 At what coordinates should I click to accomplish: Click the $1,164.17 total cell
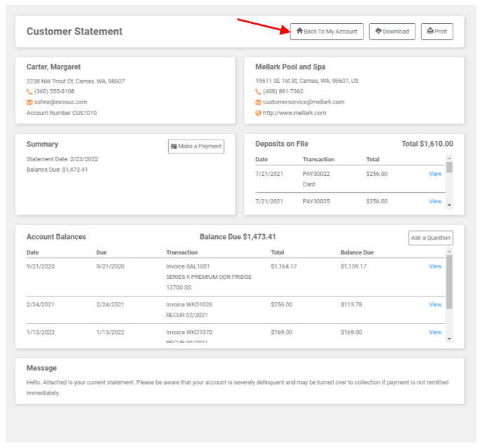coord(284,266)
